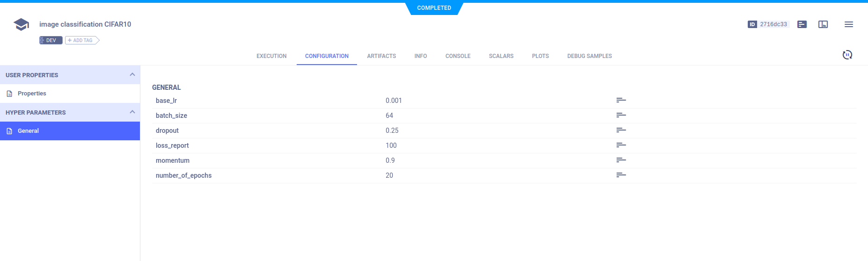
Task: Click the experiment ID badge 2716dc33
Action: coord(768,24)
